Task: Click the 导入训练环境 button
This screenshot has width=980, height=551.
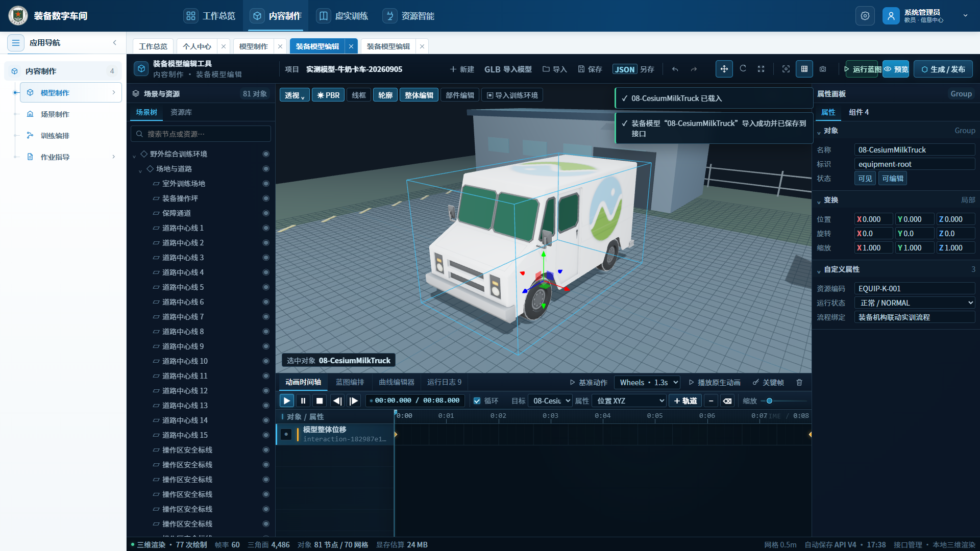Action: 512,95
